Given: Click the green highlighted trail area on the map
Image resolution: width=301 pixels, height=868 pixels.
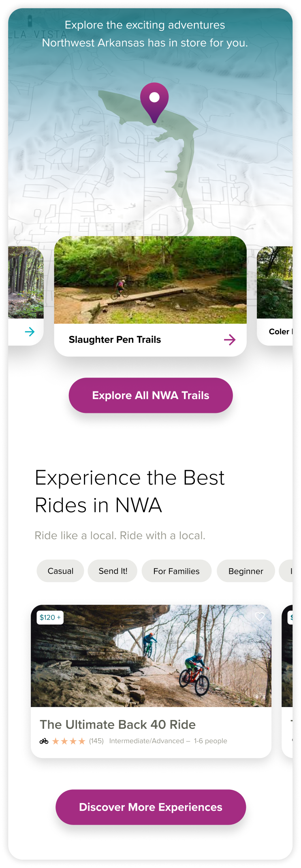Looking at the screenshot, I should pos(178,162).
